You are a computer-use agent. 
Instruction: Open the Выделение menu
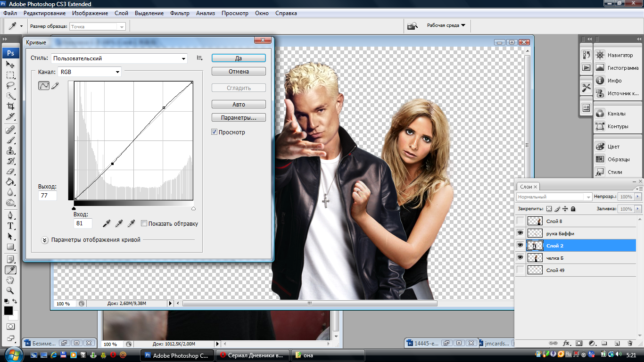[x=149, y=13]
